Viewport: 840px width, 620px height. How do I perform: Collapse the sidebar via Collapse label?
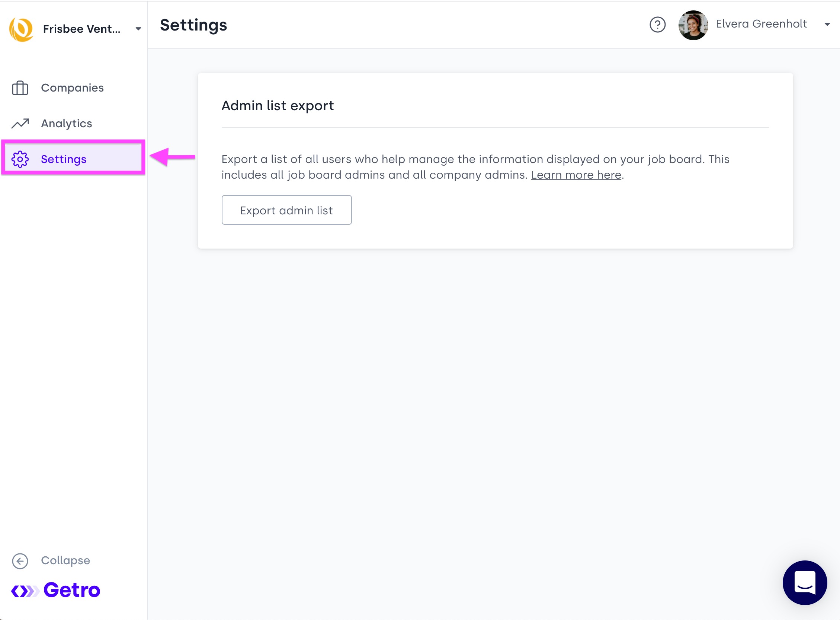(65, 560)
